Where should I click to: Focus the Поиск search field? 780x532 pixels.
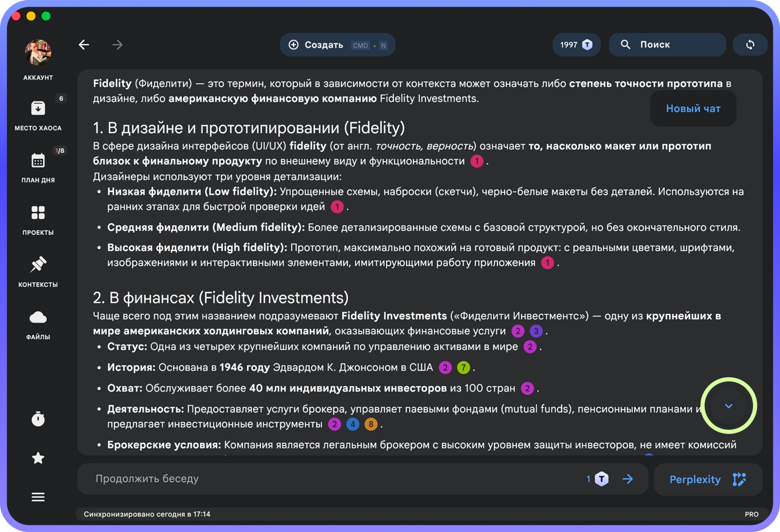(x=667, y=45)
